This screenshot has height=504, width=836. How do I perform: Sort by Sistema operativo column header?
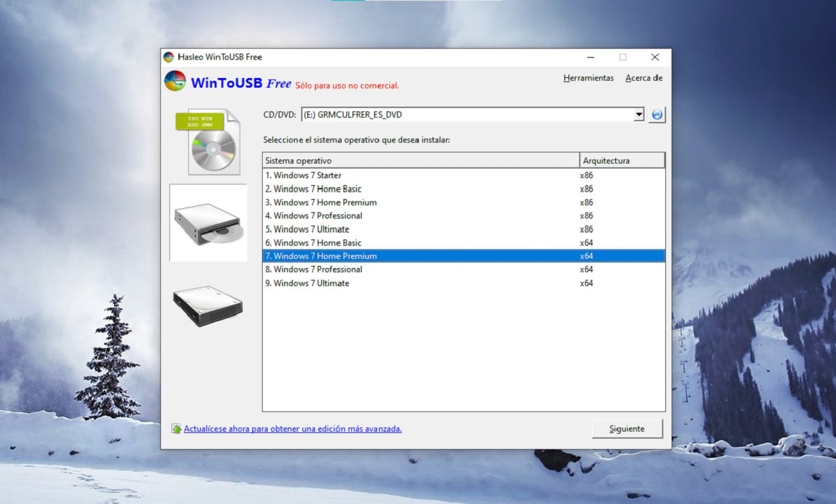pos(420,161)
